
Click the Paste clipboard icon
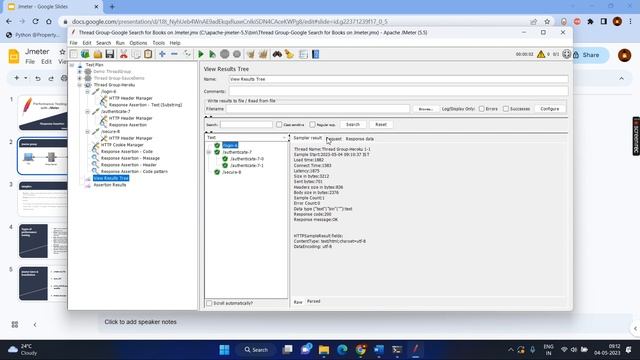tap(148, 54)
